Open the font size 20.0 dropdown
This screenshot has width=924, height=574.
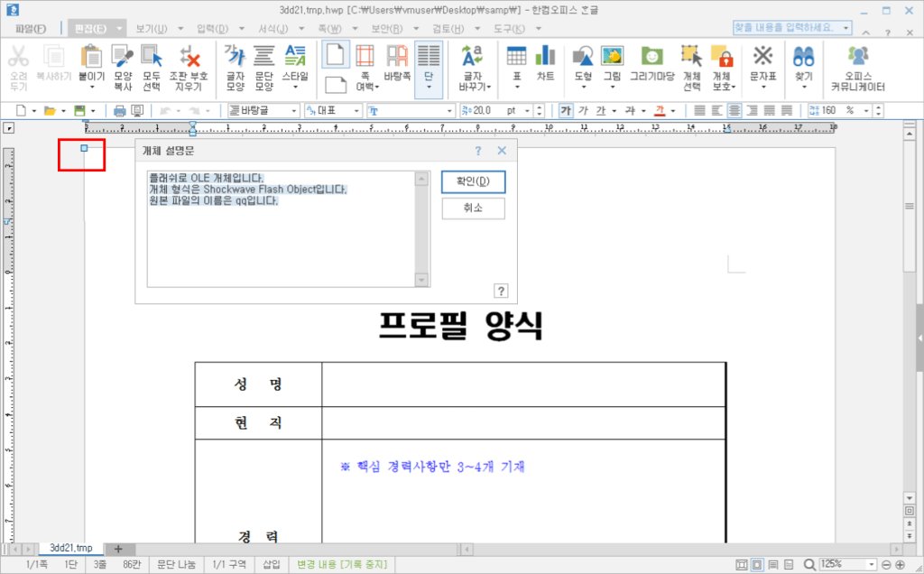pos(527,111)
